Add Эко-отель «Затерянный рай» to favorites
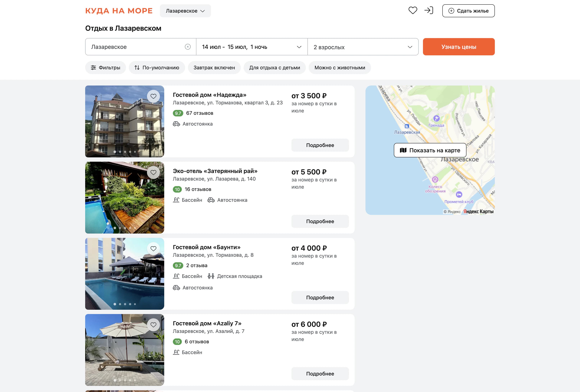Screen dimensions: 580x392 (153, 172)
